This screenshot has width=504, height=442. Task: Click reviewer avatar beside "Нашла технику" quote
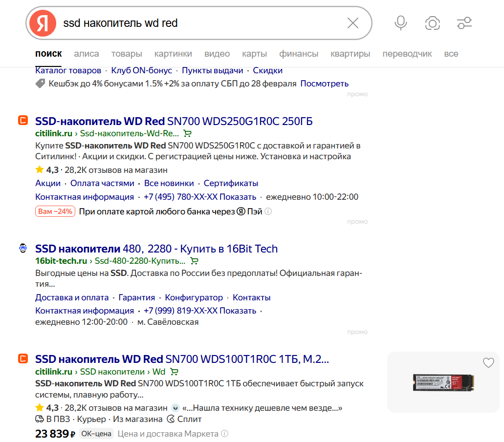(175, 408)
